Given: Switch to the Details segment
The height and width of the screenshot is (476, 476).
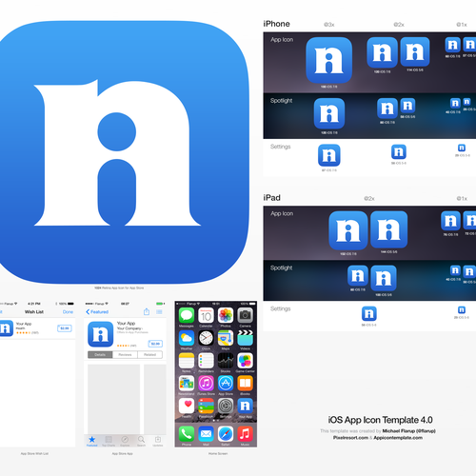Looking at the screenshot, I should (x=100, y=354).
